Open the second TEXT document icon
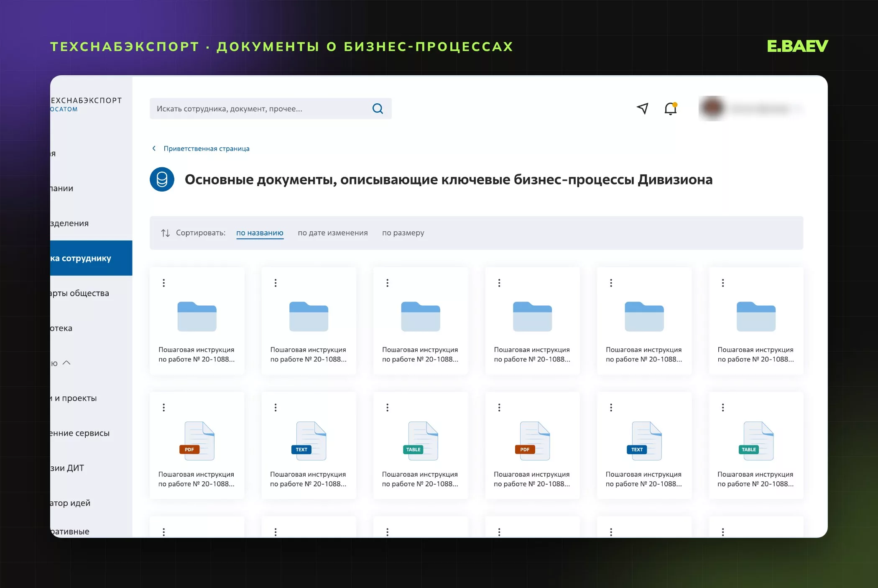This screenshot has width=878, height=588. point(644,441)
